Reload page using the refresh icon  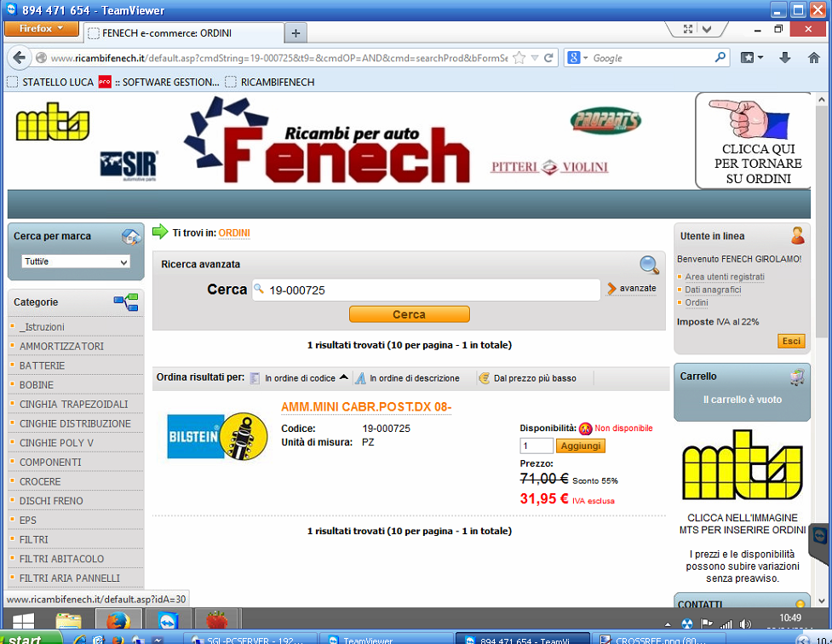[548, 58]
